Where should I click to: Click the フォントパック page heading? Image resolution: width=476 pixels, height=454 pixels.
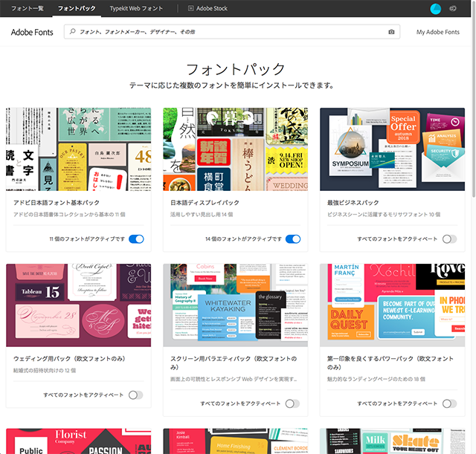tap(236, 69)
